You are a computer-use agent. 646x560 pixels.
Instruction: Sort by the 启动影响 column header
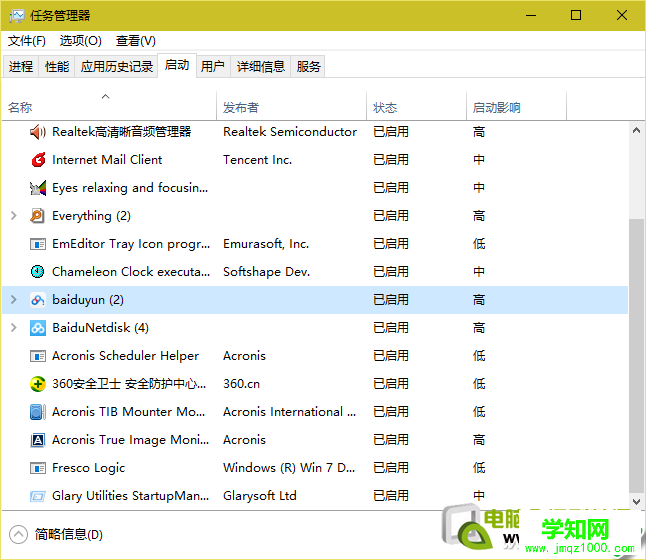pyautogui.click(x=497, y=108)
